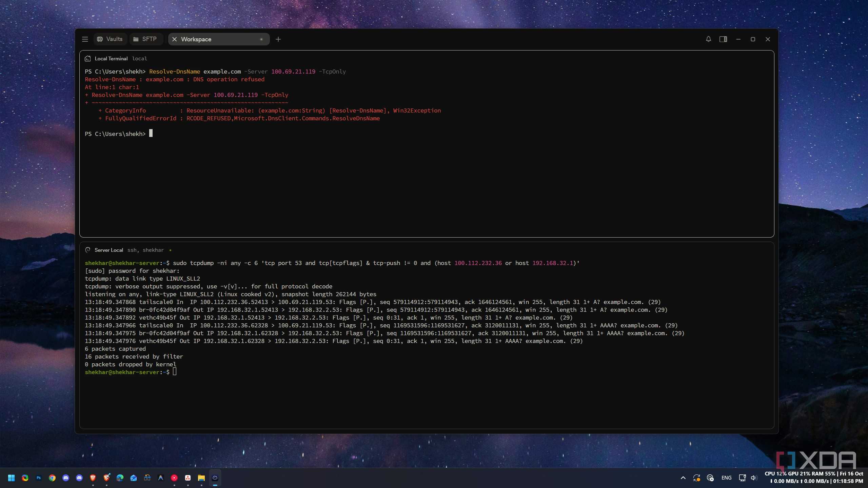This screenshot has height=488, width=868.
Task: Close the Termius window
Action: (x=768, y=39)
